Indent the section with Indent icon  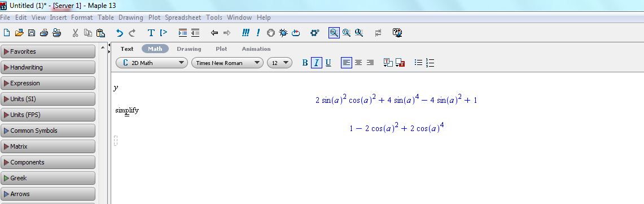point(183,33)
